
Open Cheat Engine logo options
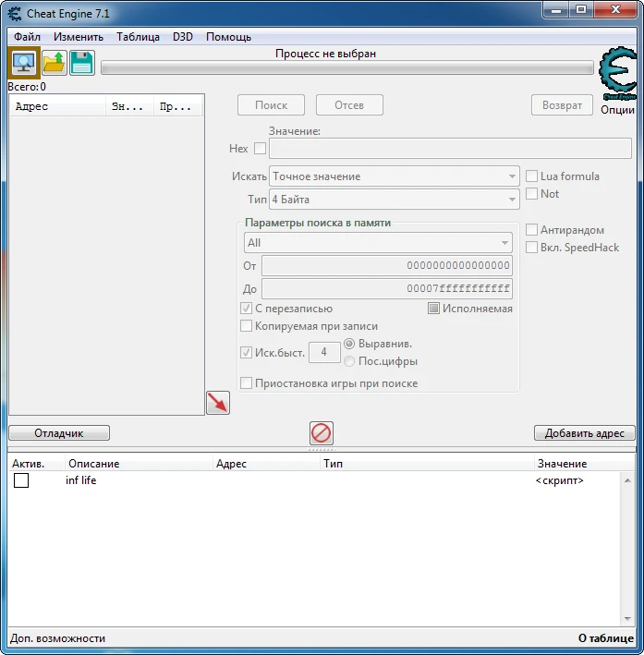point(618,74)
